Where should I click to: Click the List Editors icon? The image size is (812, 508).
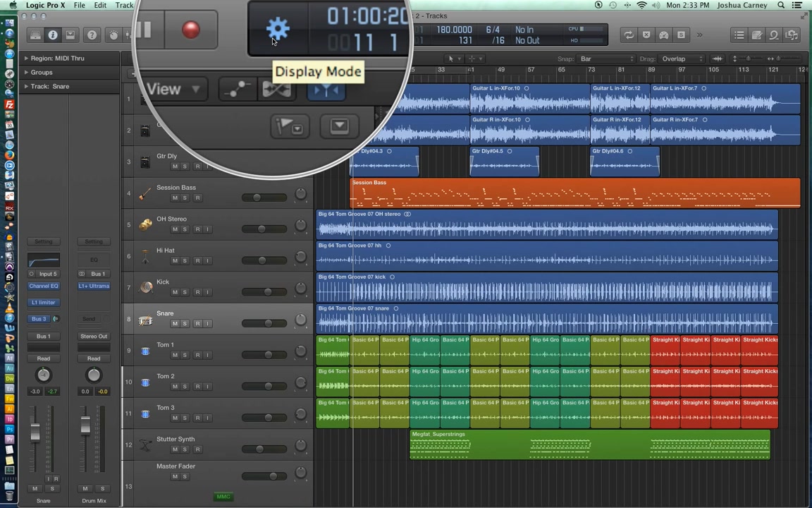739,35
